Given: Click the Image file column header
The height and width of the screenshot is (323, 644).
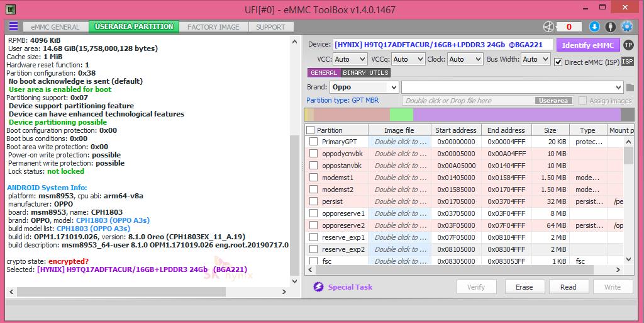Looking at the screenshot, I should (399, 130).
